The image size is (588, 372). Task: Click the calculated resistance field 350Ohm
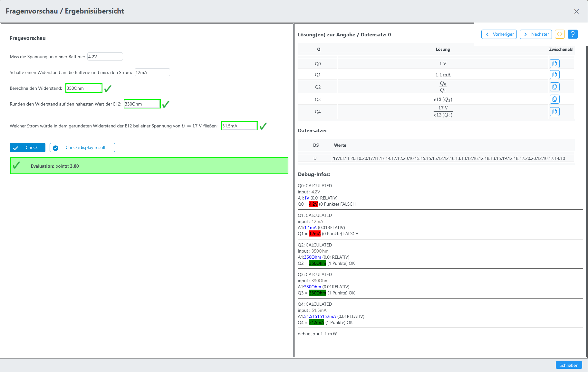click(84, 88)
